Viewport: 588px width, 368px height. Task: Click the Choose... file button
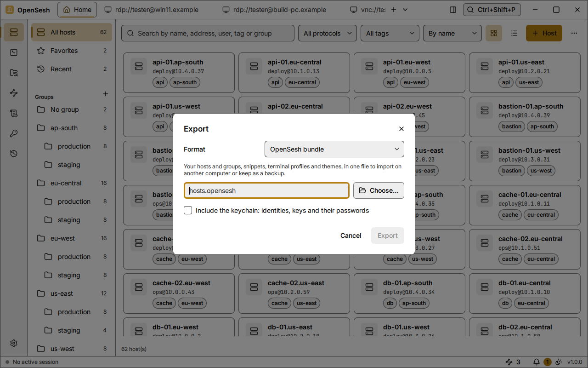pos(379,190)
